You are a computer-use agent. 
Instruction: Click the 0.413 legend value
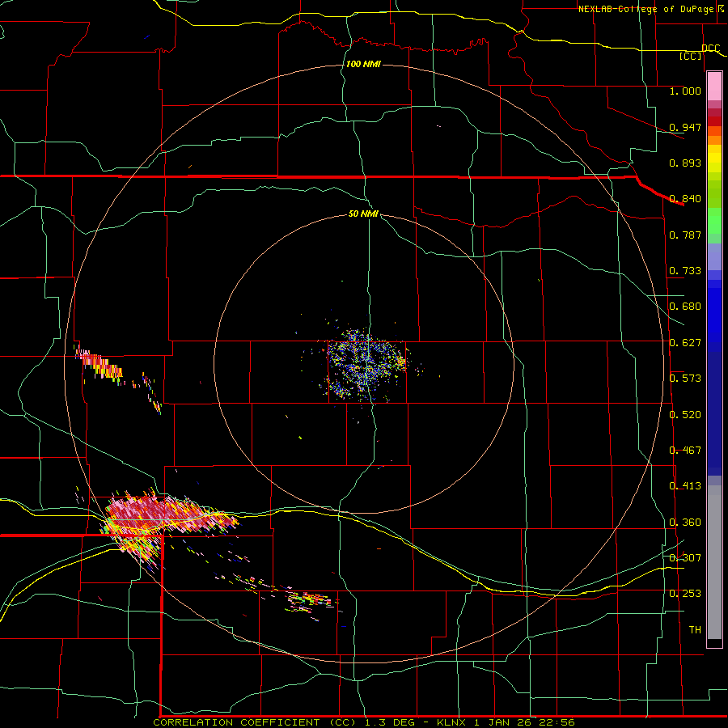point(685,486)
